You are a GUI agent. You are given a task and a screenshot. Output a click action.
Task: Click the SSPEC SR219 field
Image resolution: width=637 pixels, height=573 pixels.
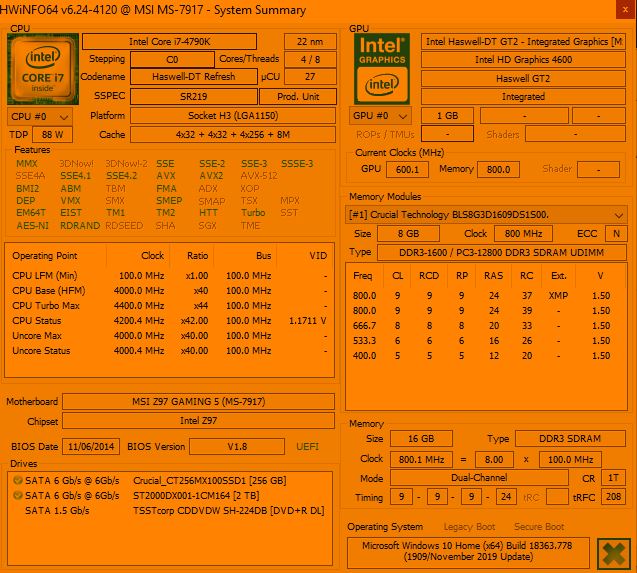[194, 97]
